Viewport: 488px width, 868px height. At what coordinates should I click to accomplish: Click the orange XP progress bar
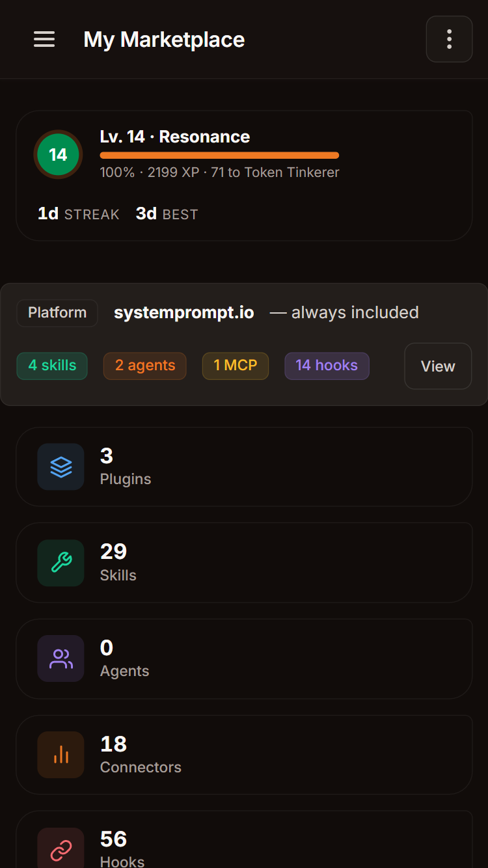[219, 156]
